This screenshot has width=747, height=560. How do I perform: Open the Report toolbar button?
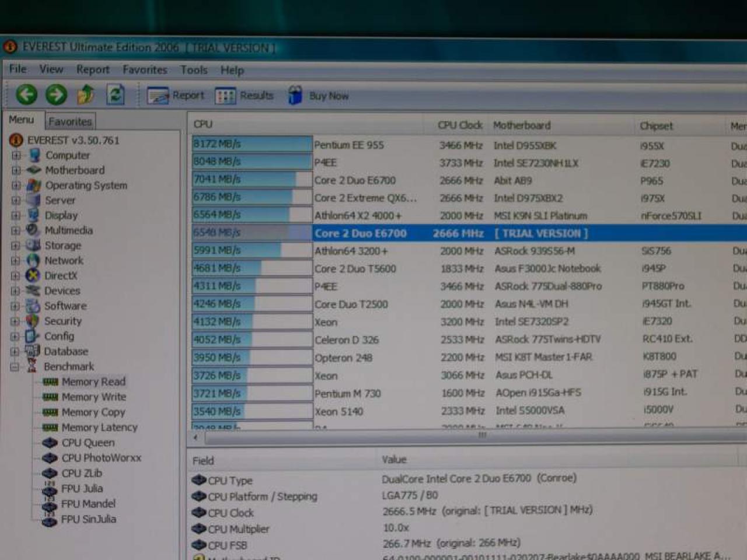[176, 96]
